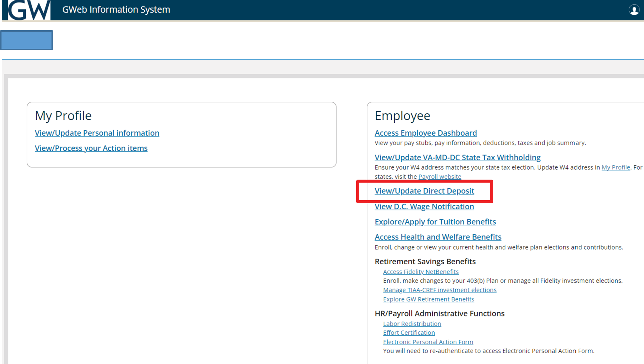
Task: Click the inline My Profile link
Action: pos(616,167)
